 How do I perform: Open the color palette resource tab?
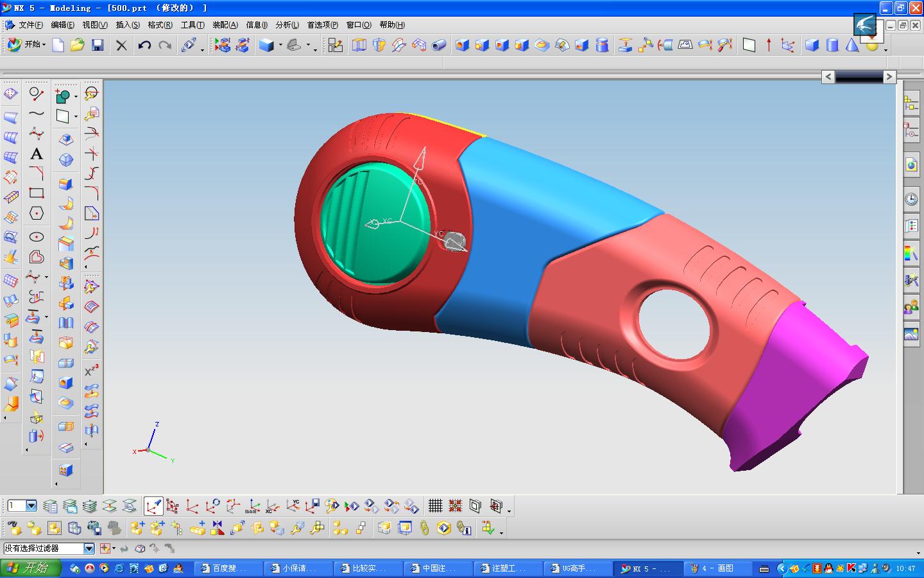click(911, 253)
